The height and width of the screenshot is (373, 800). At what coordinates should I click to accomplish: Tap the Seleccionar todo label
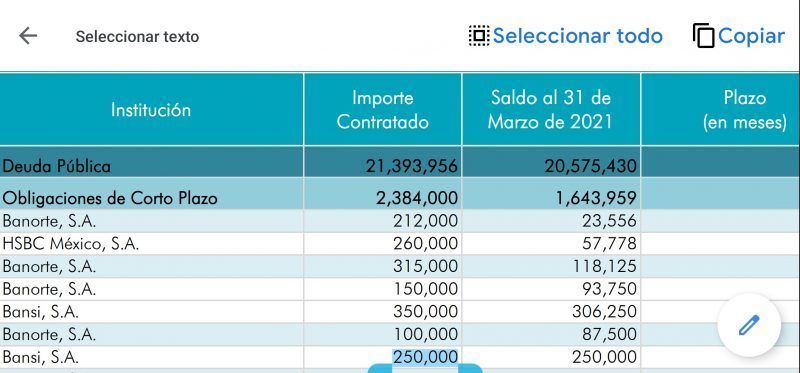[x=578, y=36]
